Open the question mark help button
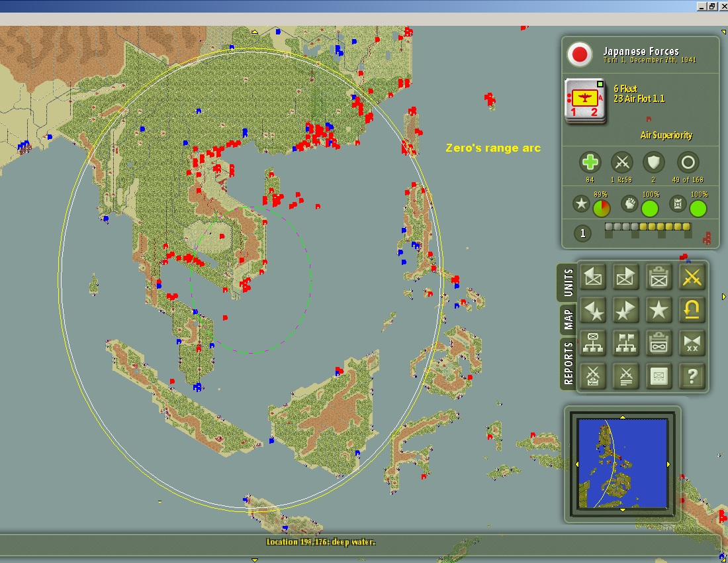Viewport: 728px width, 563px height. pos(692,376)
